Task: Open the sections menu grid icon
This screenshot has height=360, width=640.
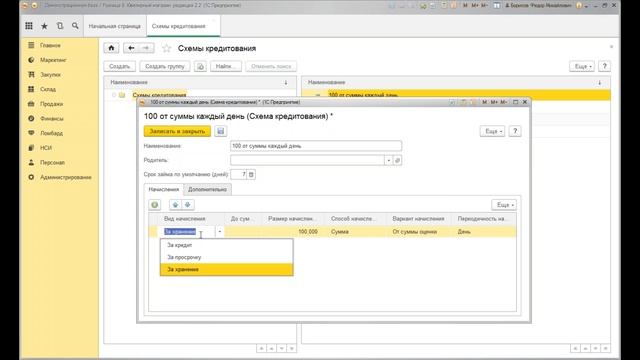Action: pos(29,26)
